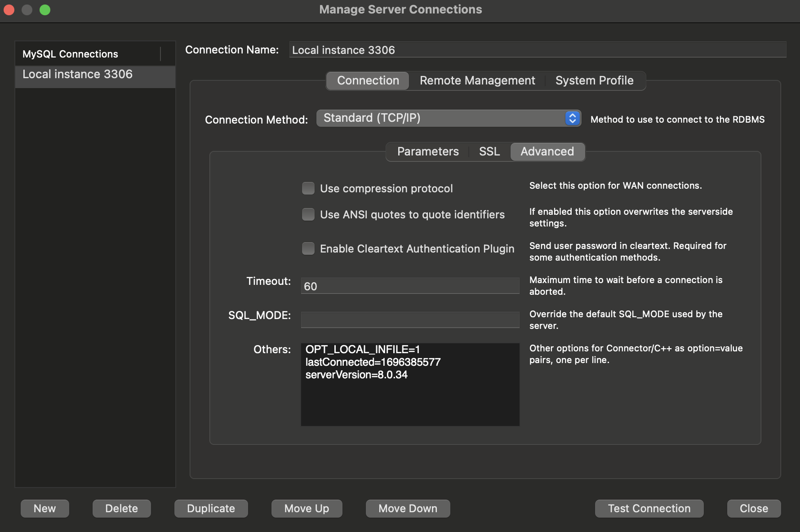800x532 pixels.
Task: Close the Manage Server Connections dialog
Action: point(754,508)
